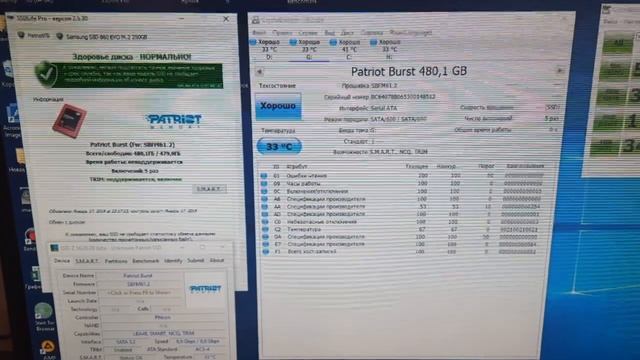This screenshot has height=360, width=640.
Task: Go to previous disk with left arrow
Action: click(260, 71)
